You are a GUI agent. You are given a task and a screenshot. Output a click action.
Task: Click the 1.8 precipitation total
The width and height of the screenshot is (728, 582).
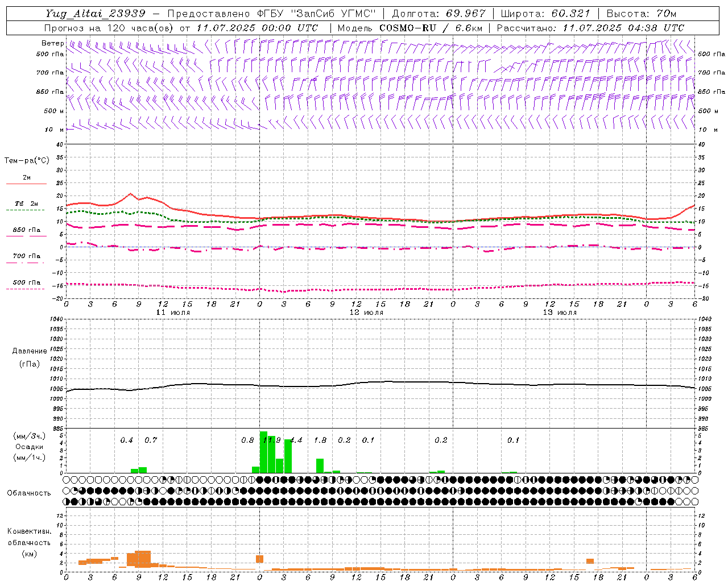point(320,440)
